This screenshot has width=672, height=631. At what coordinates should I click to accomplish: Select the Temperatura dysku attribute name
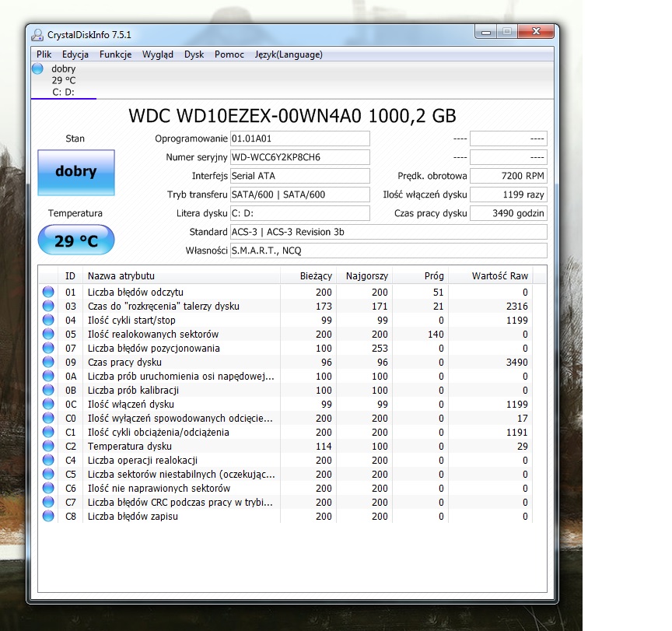coord(129,447)
